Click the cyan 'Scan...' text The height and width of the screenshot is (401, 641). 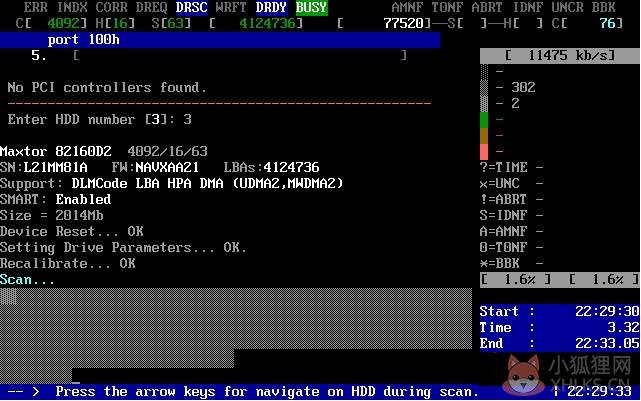[27, 280]
